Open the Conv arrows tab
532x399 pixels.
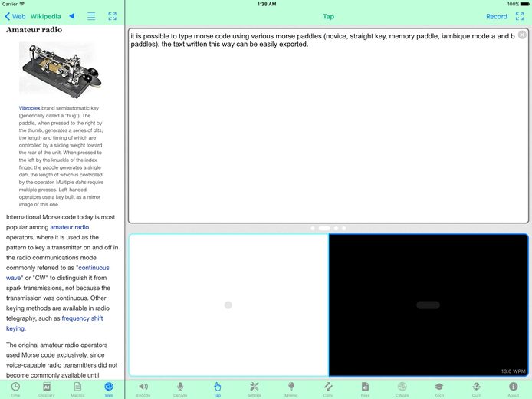[x=328, y=390]
